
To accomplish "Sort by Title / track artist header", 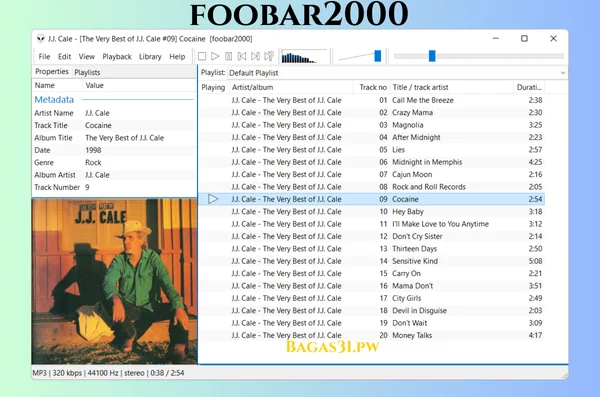I will 452,87.
